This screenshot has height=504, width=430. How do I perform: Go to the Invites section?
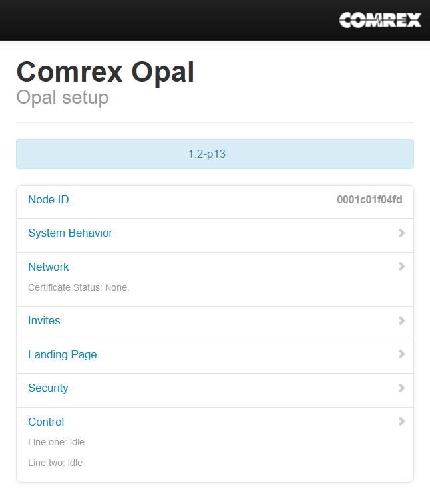[x=44, y=320]
